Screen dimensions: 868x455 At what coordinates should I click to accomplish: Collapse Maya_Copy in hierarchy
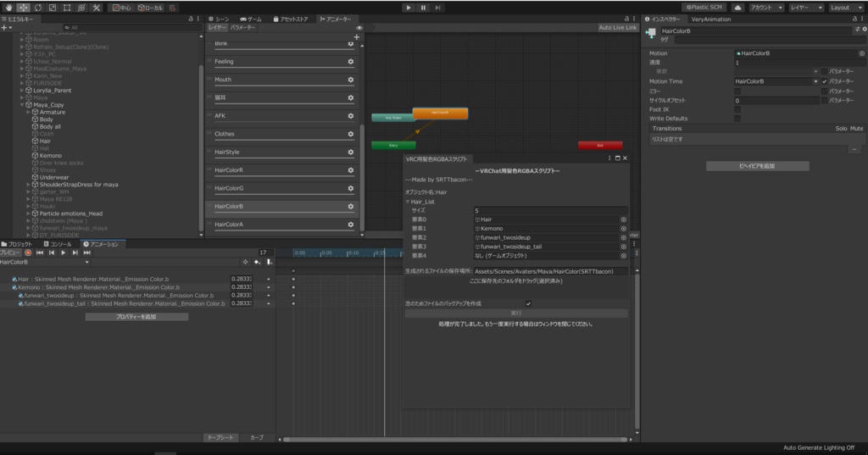pyautogui.click(x=22, y=104)
